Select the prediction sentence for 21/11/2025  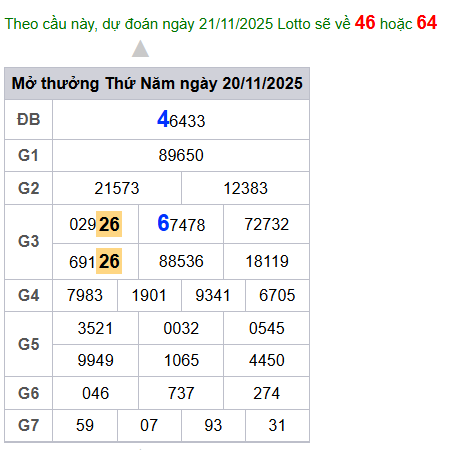click(x=221, y=23)
